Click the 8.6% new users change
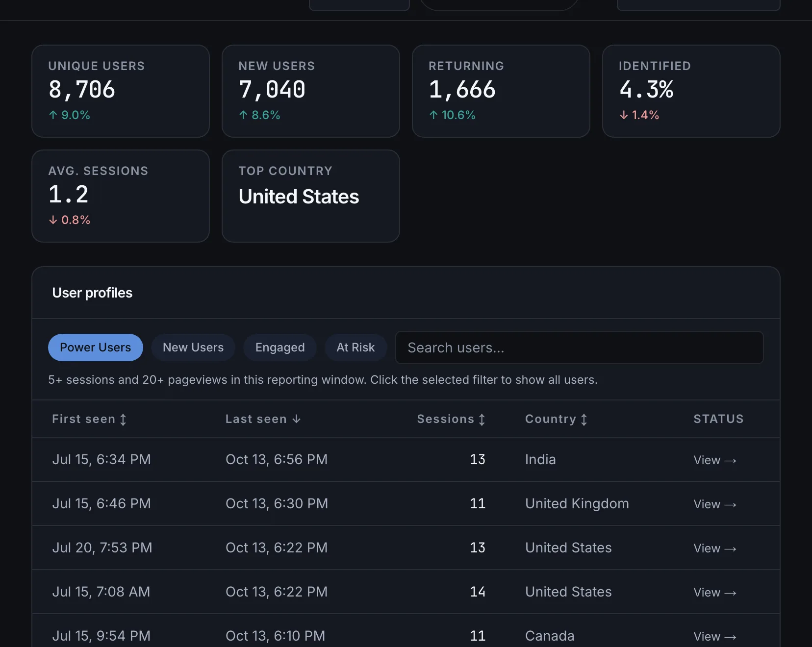Image resolution: width=812 pixels, height=647 pixels. point(259,115)
